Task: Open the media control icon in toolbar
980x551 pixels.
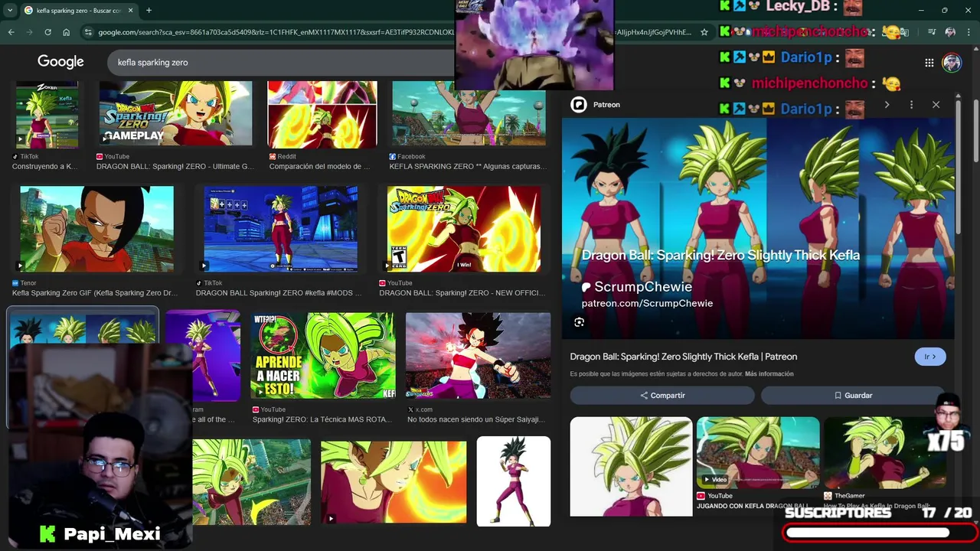Action: click(932, 32)
